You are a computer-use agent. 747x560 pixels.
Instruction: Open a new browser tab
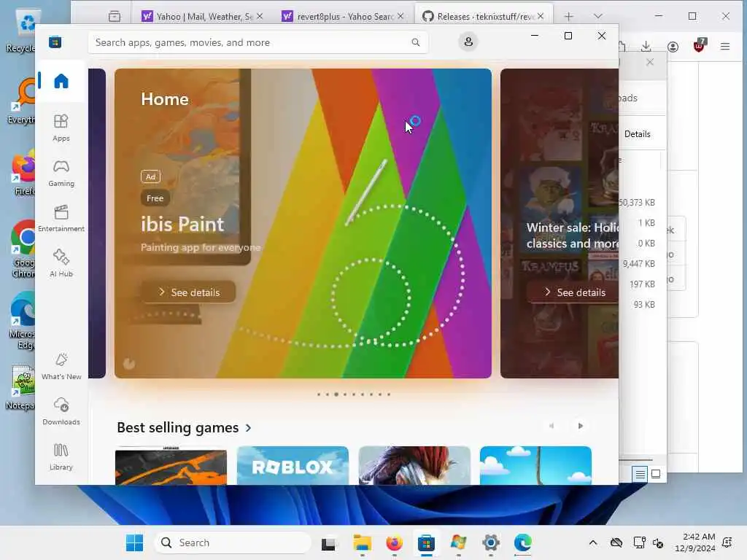coord(568,17)
